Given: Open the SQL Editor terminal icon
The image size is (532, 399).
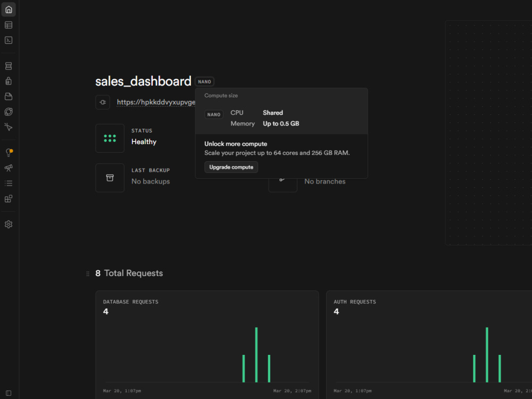Looking at the screenshot, I should pos(9,40).
